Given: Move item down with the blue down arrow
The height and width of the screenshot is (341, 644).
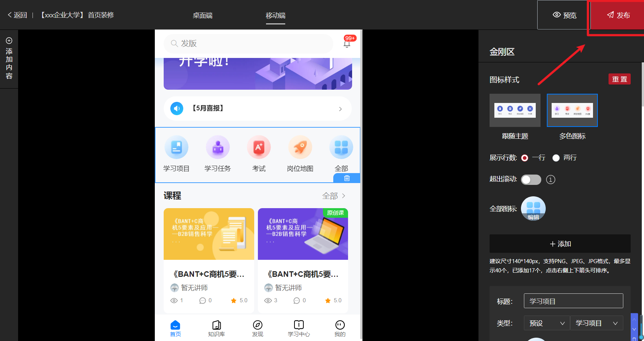Looking at the screenshot, I should (x=634, y=329).
